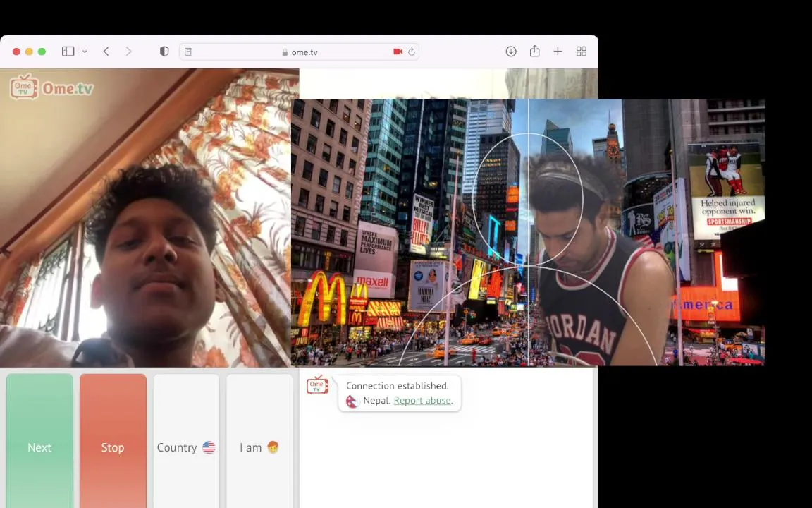Screen dimensions: 812x508
Task: Click the US flag on Country button
Action: tap(209, 447)
